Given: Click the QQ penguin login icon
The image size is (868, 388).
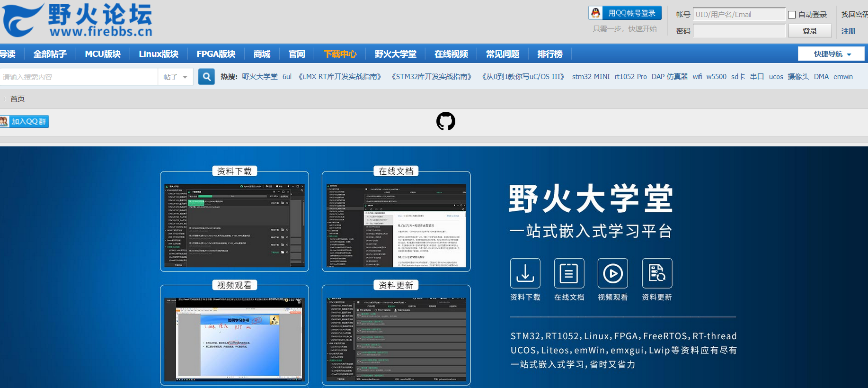Looking at the screenshot, I should [x=596, y=13].
